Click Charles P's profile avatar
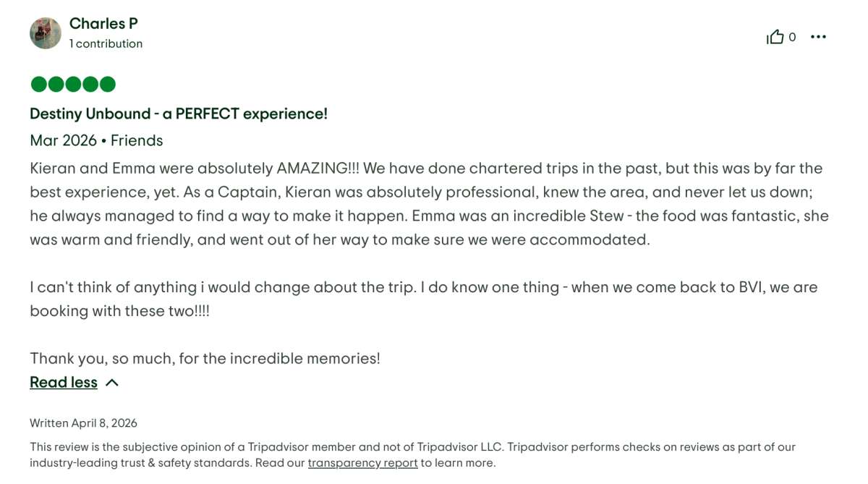The image size is (868, 484). 45,33
